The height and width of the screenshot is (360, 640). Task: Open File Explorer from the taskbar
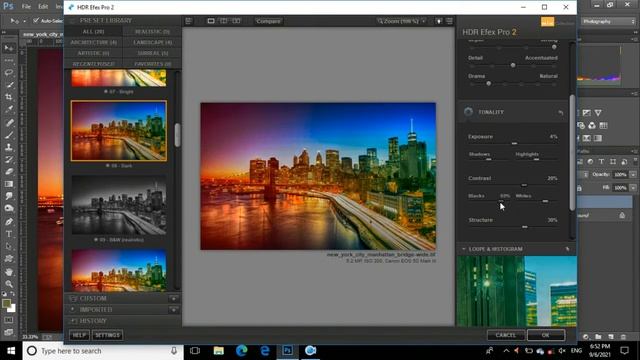coord(219,351)
